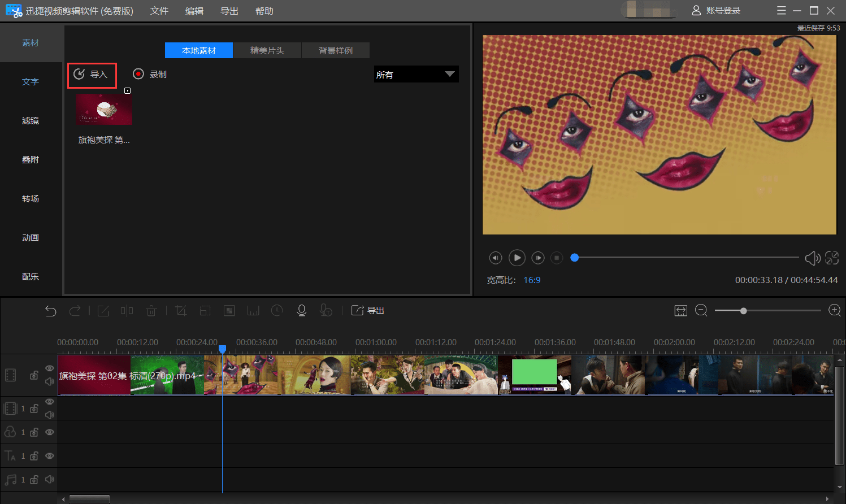Image resolution: width=846 pixels, height=504 pixels.
Task: Click 账号登录 account login
Action: pos(716,11)
